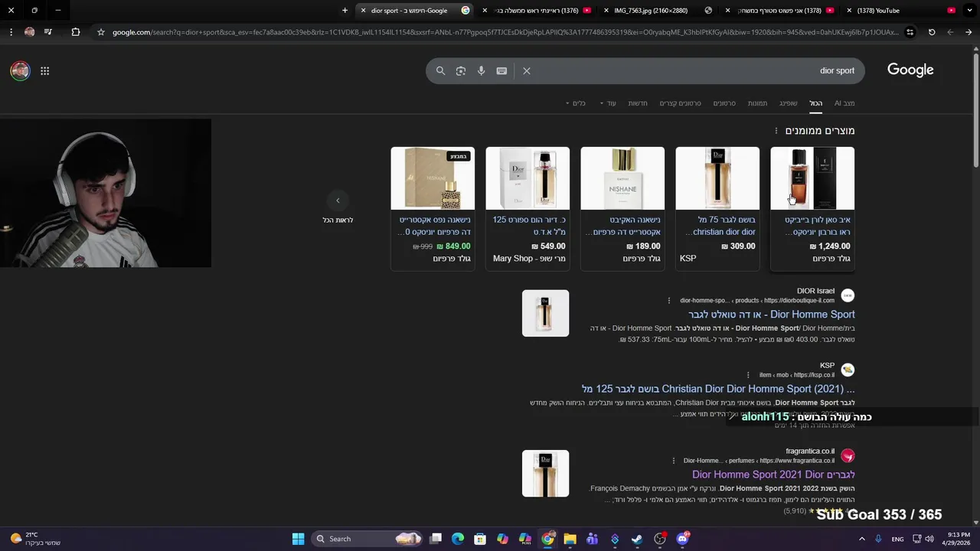Open the ₪189.00 Nishane product card

tap(622, 209)
